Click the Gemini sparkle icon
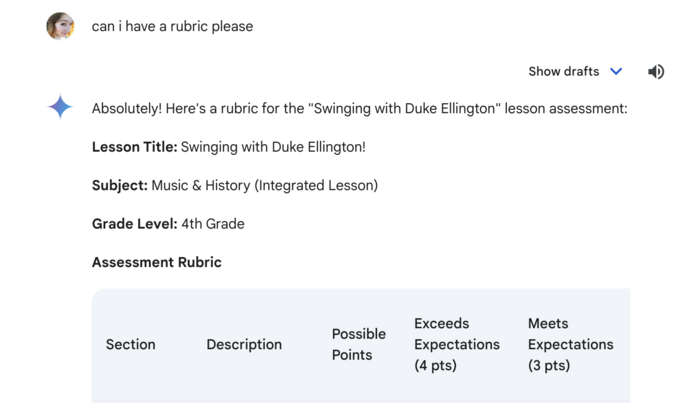This screenshot has height=403, width=700. pos(60,107)
